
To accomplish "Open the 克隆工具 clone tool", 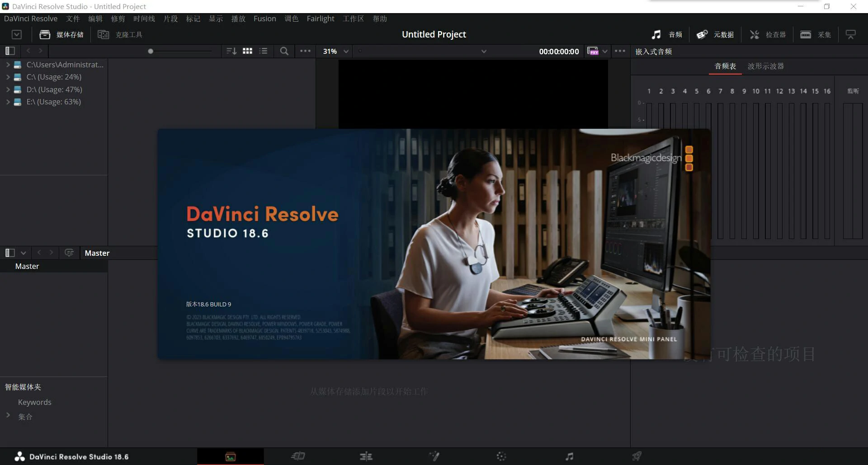I will pyautogui.click(x=120, y=34).
